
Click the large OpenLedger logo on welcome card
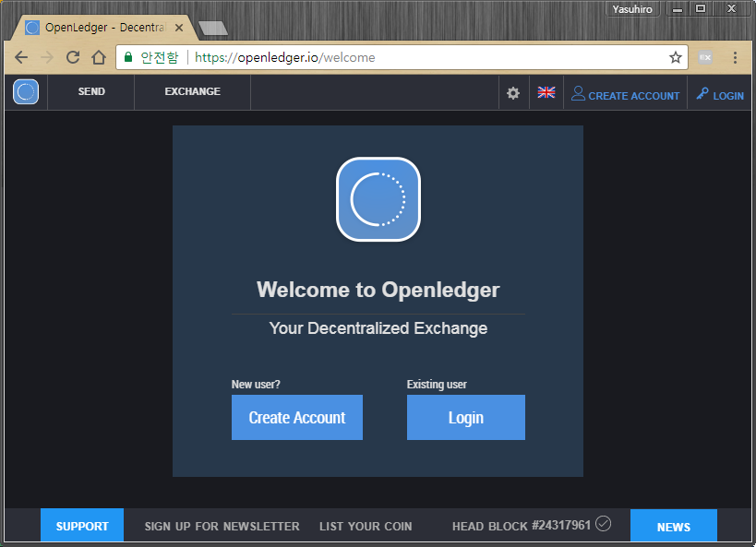coord(378,199)
